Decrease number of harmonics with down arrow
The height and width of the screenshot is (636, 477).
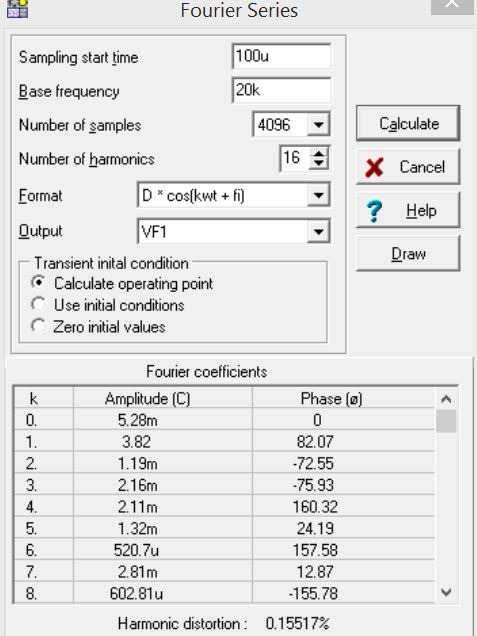click(x=319, y=163)
